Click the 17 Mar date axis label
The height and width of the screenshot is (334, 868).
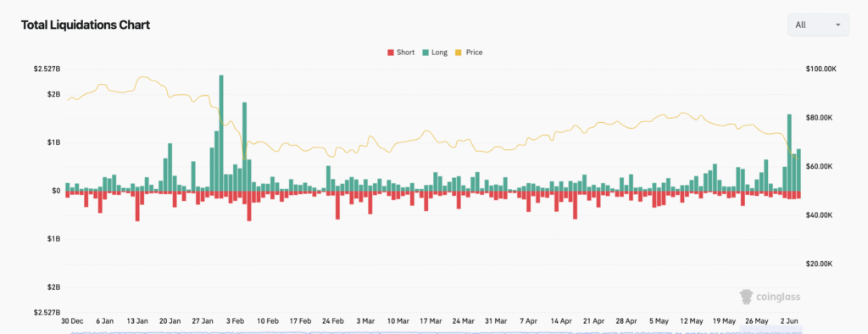(431, 320)
